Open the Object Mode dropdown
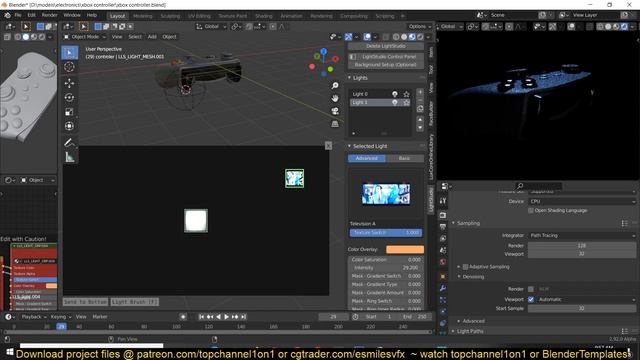 [84, 37]
